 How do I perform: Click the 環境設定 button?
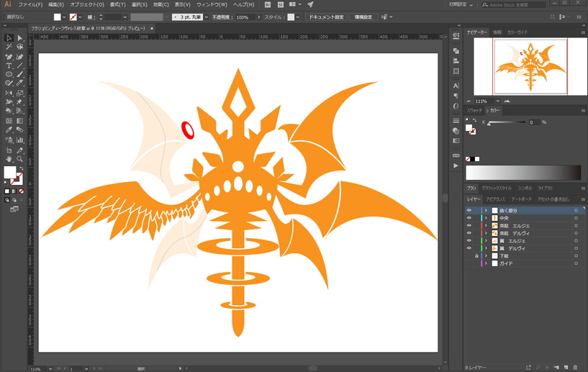[363, 17]
